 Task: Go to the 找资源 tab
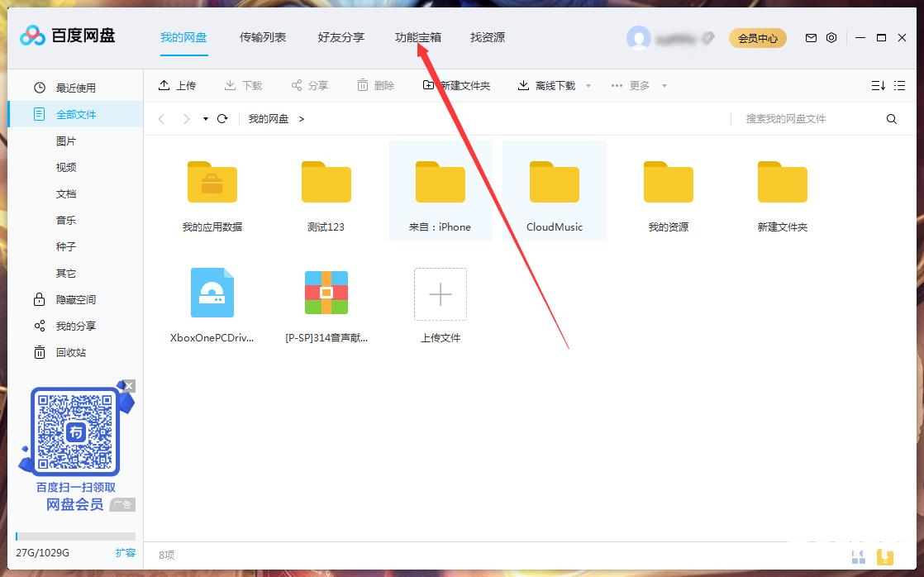tap(488, 38)
